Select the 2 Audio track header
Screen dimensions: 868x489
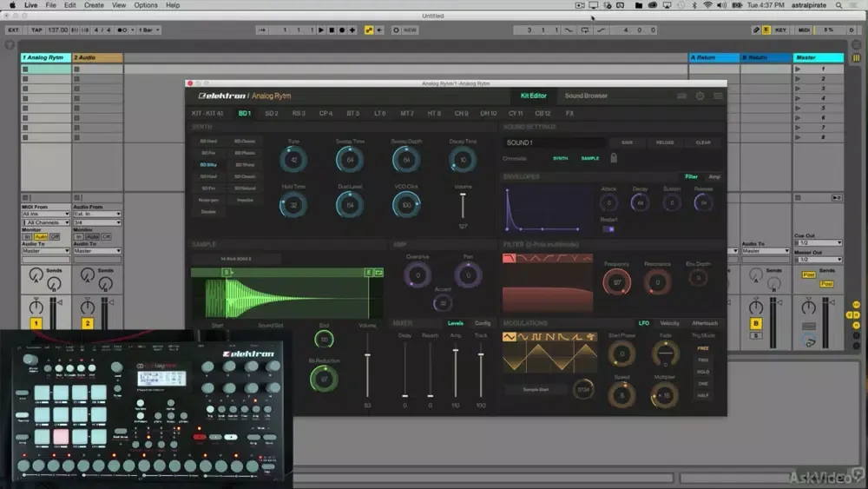(97, 57)
